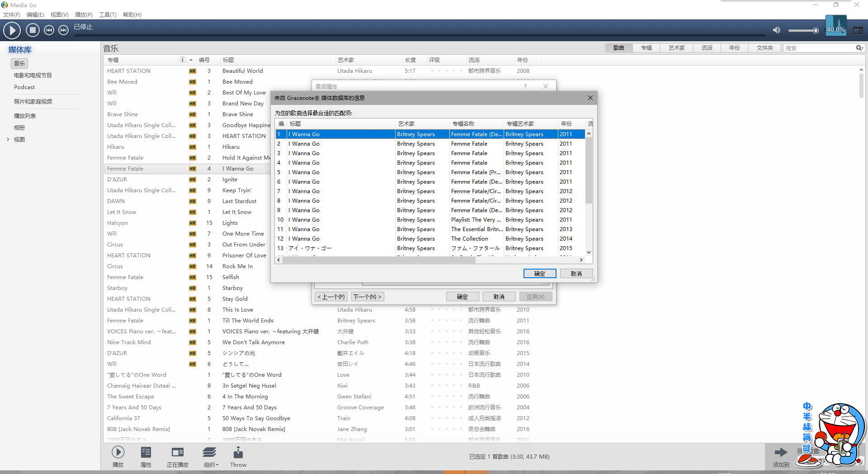
Task: Select Gracenote row 13 アイ・ワナ・ゴー
Action: click(x=430, y=248)
